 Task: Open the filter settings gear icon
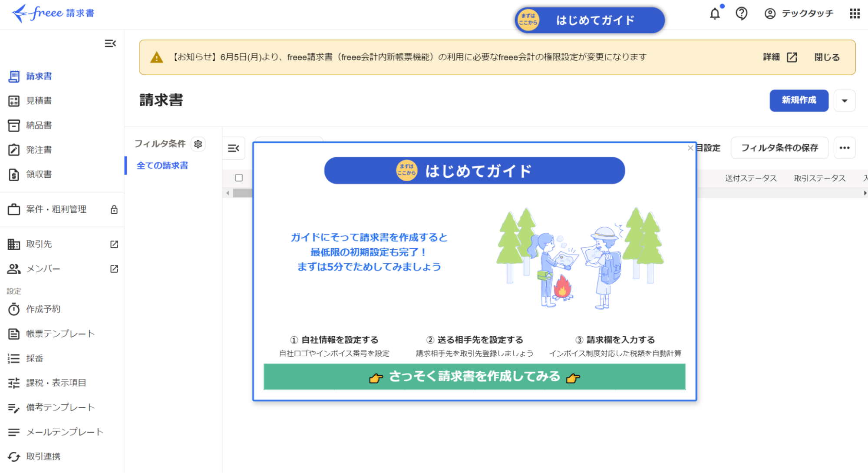198,144
